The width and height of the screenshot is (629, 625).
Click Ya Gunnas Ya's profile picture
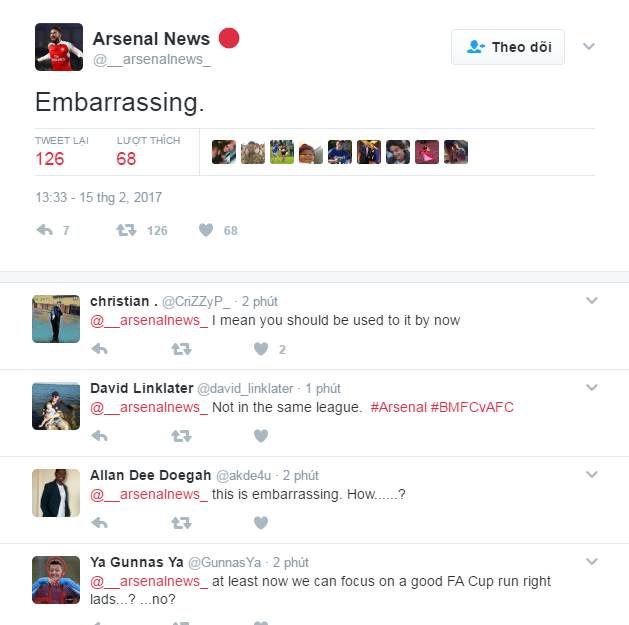tap(56, 580)
